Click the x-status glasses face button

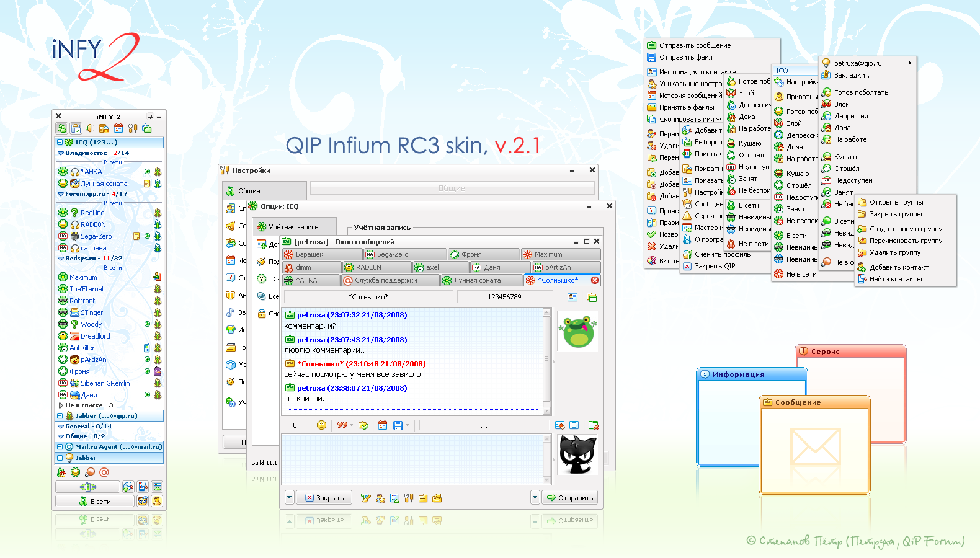click(x=143, y=501)
